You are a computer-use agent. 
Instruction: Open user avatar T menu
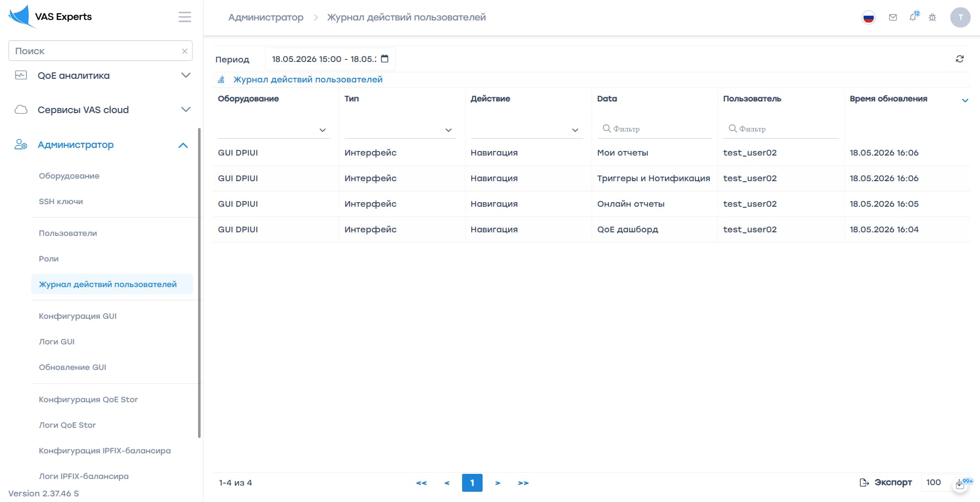pyautogui.click(x=961, y=17)
